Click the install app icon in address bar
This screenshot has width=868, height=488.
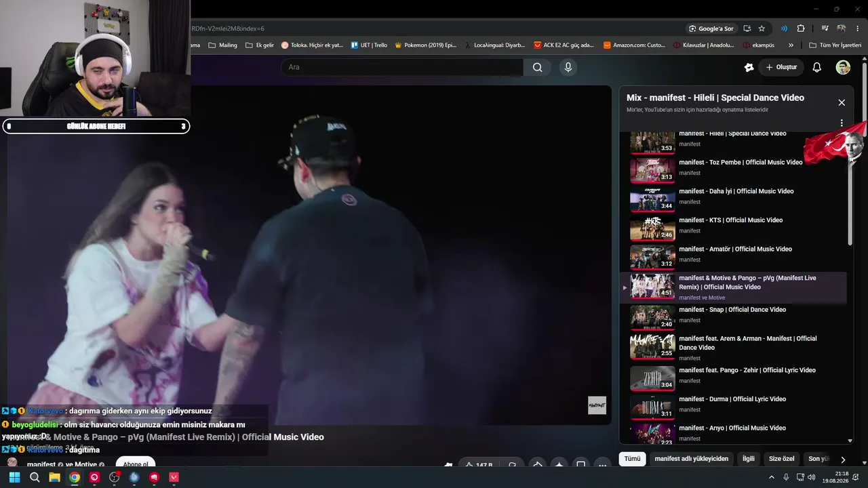click(747, 28)
